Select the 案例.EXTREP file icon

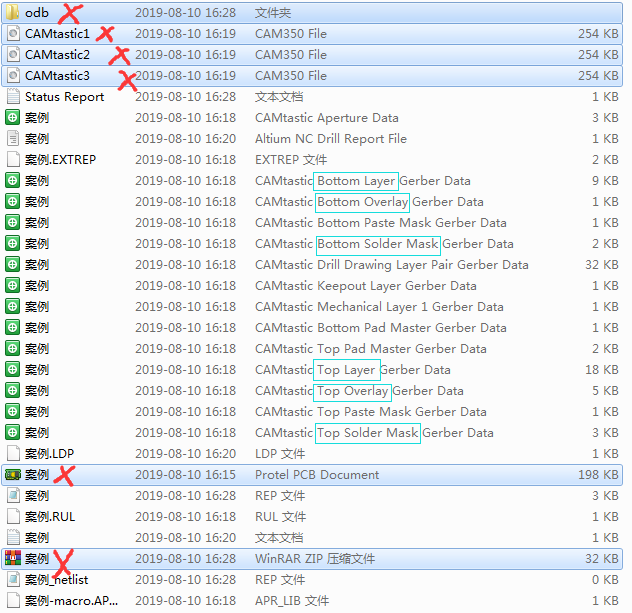click(13, 160)
